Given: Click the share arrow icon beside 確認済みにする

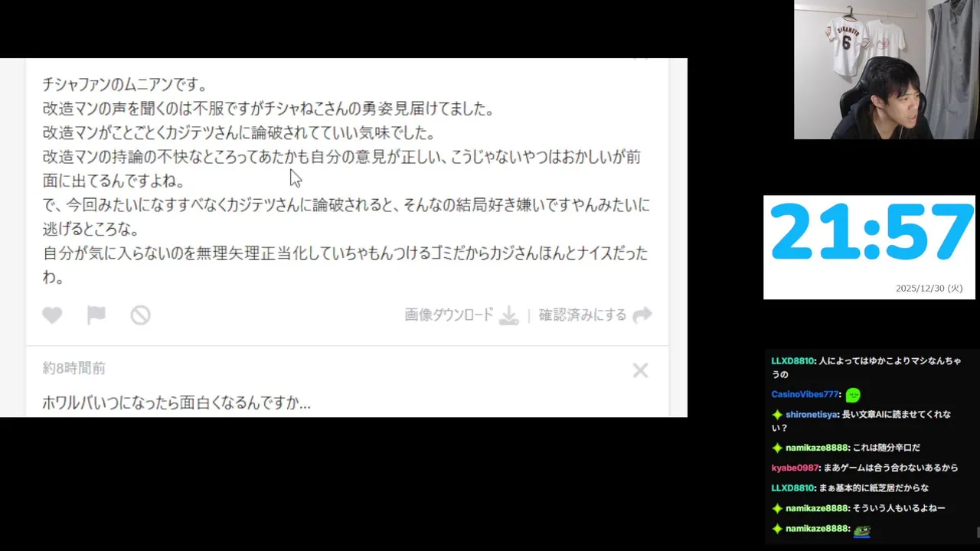Looking at the screenshot, I should pos(642,315).
